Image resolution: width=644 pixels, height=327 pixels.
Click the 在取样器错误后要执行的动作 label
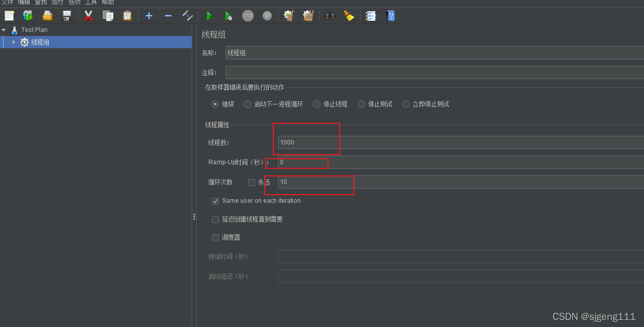pyautogui.click(x=244, y=88)
